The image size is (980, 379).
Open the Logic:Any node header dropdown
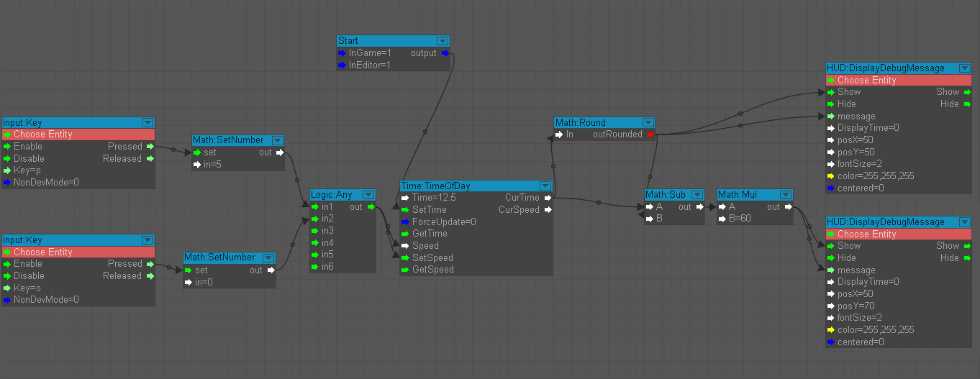pos(369,195)
